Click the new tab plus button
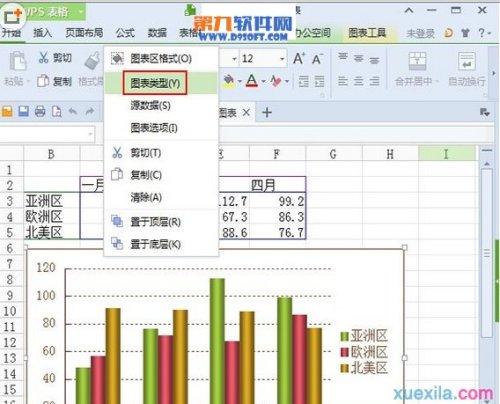This screenshot has height=404, width=500. [x=267, y=112]
